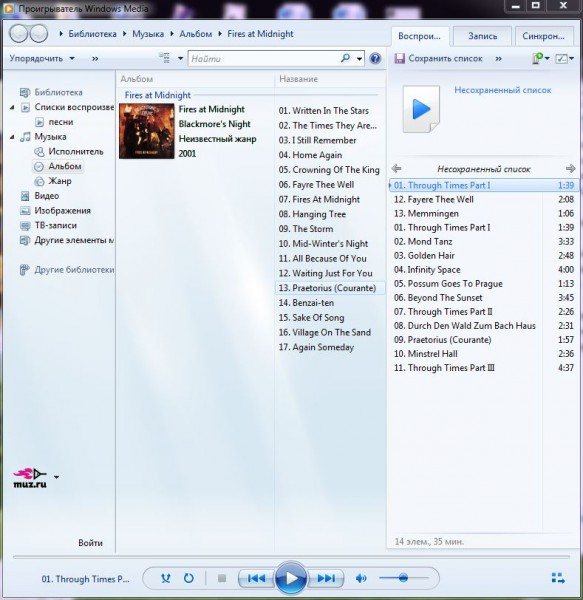Screen dimensions: 583x600
Task: Show more toolbar commands chevron
Action: pyautogui.click(x=95, y=59)
